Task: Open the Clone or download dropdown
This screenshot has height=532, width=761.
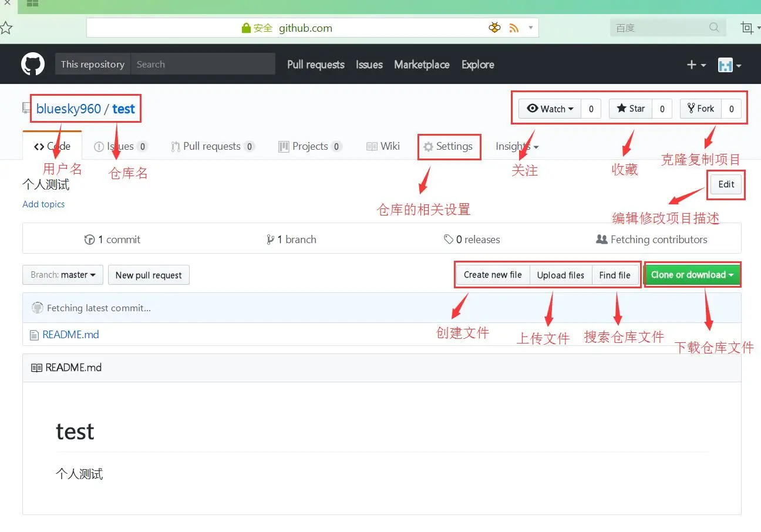Action: [x=692, y=275]
